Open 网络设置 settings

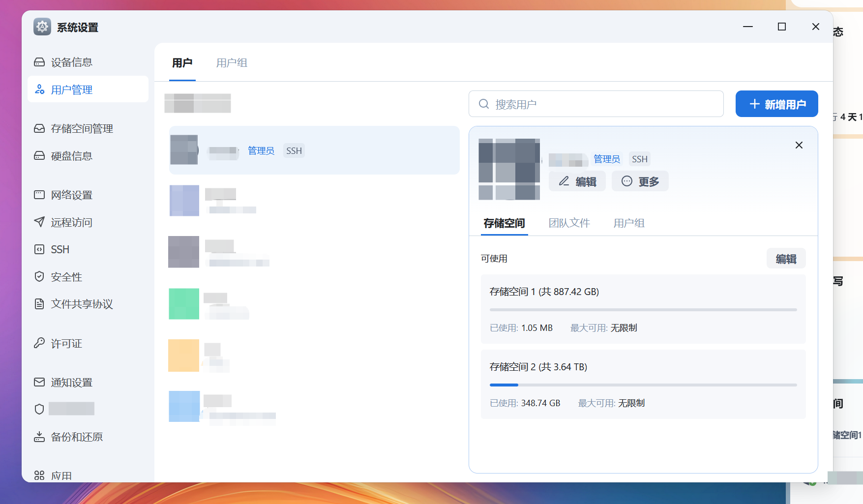[x=72, y=195]
